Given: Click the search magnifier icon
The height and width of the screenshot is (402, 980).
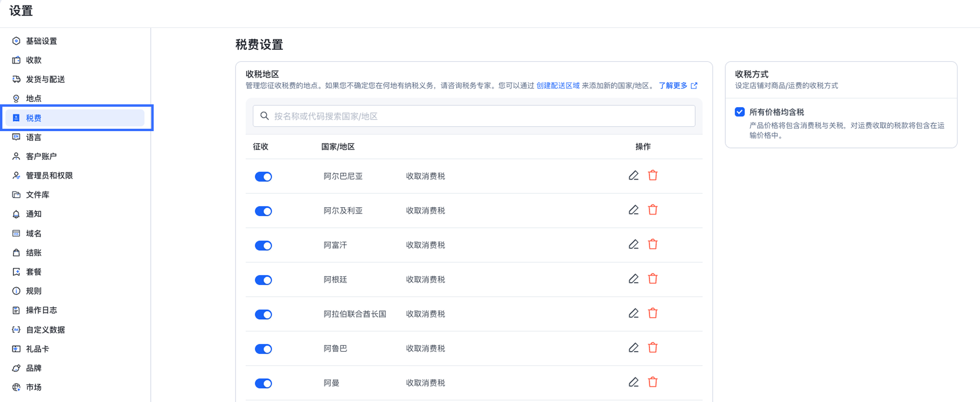Looking at the screenshot, I should [264, 116].
